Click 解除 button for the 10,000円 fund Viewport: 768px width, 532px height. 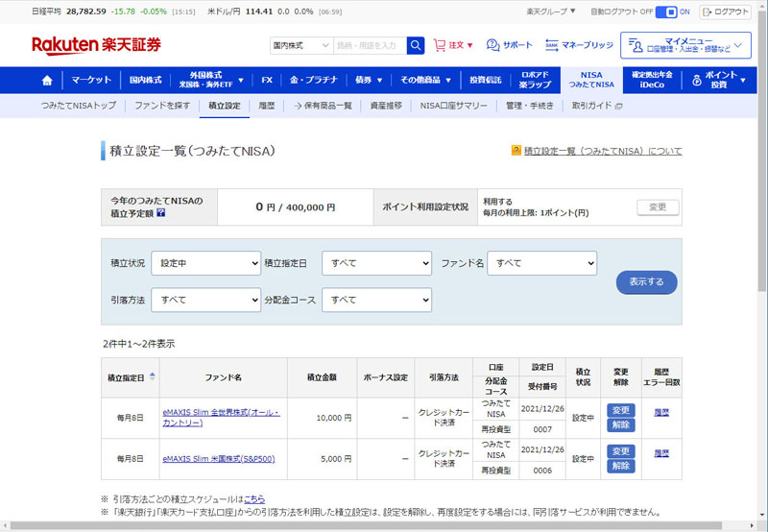click(620, 425)
